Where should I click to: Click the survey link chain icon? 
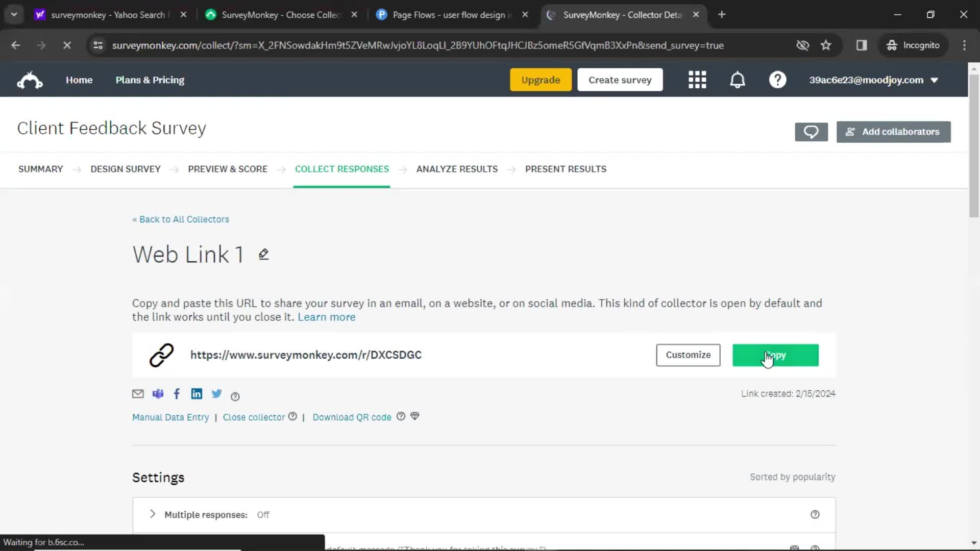click(161, 355)
